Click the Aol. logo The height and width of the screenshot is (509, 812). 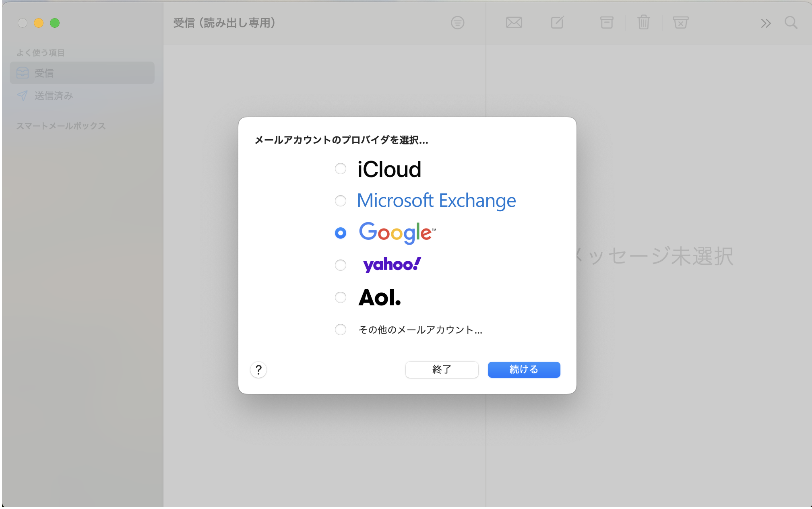pos(380,297)
